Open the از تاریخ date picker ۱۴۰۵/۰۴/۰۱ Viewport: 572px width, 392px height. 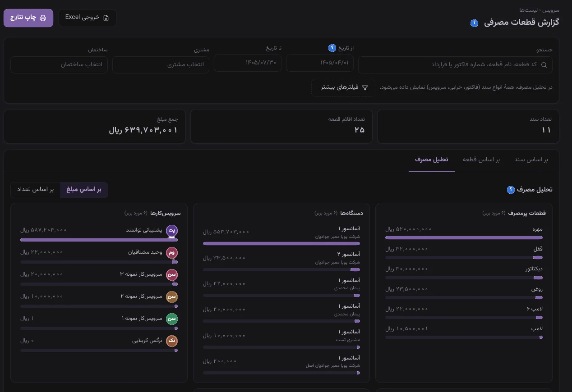320,63
